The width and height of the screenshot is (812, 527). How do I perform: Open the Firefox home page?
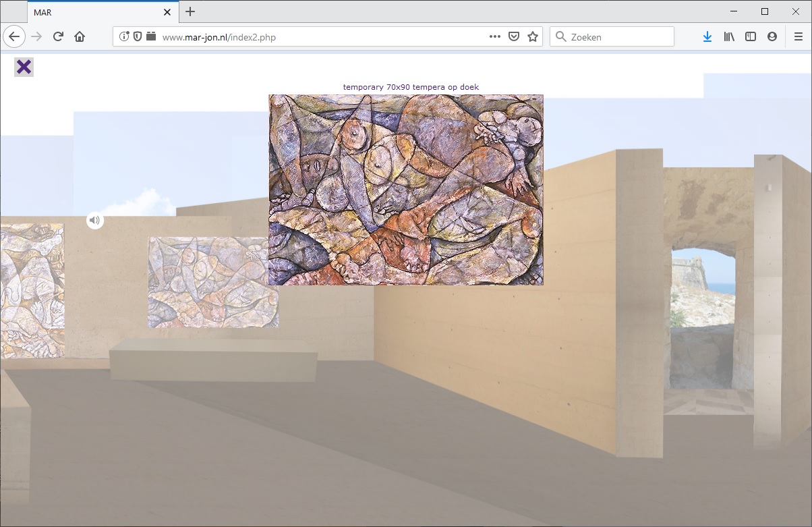[x=80, y=37]
